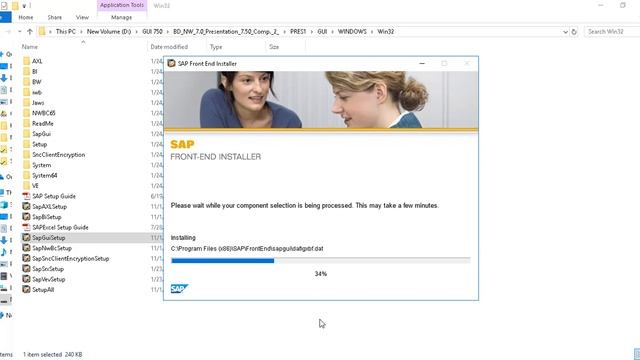Open the Manage ribbon tab
Image resolution: width=640 pixels, height=360 pixels.
click(121, 18)
